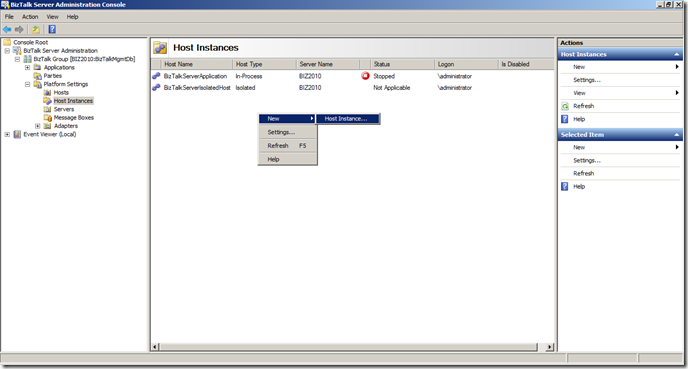This screenshot has width=688, height=369.
Task: Sort by the Server Name column header
Action: (327, 64)
